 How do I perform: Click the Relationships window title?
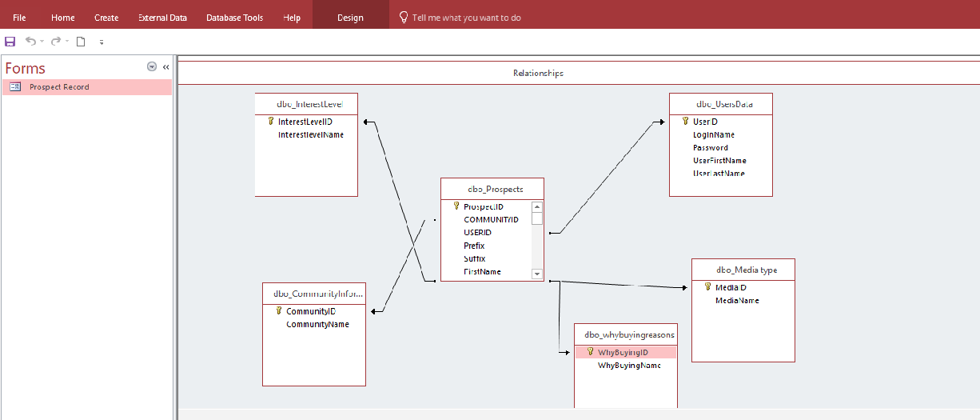tap(538, 73)
